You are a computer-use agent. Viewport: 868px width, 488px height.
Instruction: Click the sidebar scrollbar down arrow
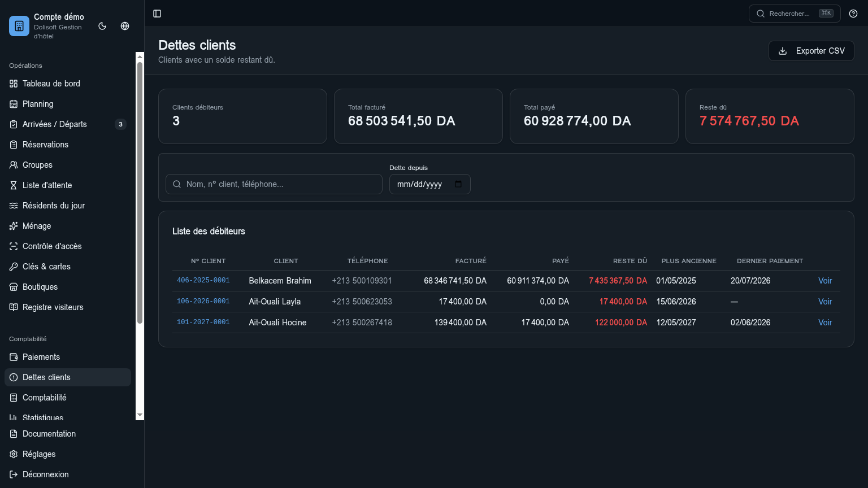140,416
